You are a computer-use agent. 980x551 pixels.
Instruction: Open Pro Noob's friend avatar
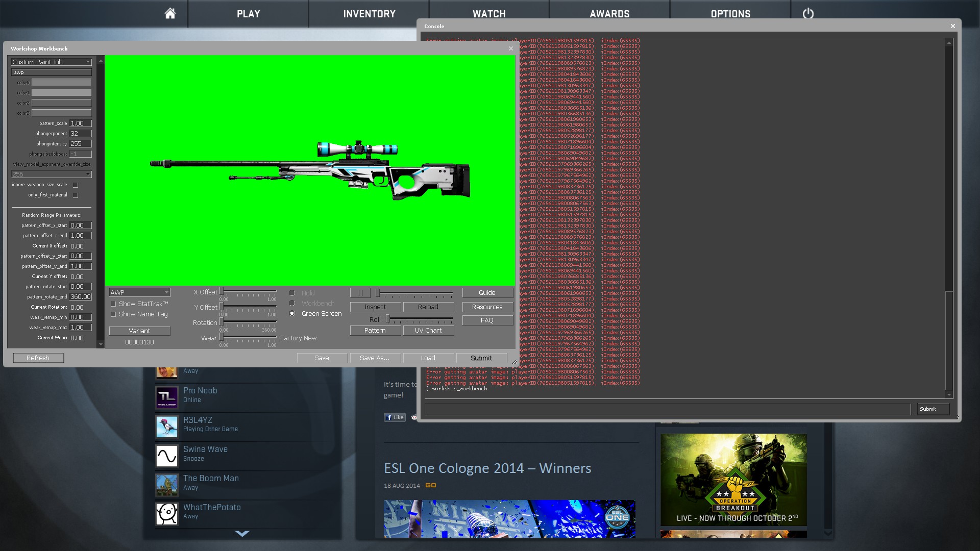166,397
